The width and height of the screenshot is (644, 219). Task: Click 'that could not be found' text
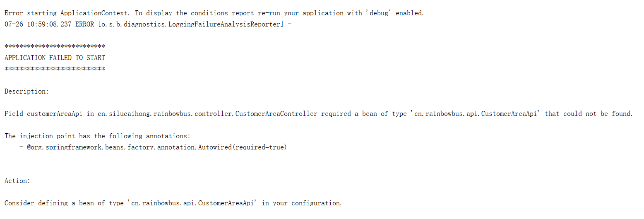[588, 114]
